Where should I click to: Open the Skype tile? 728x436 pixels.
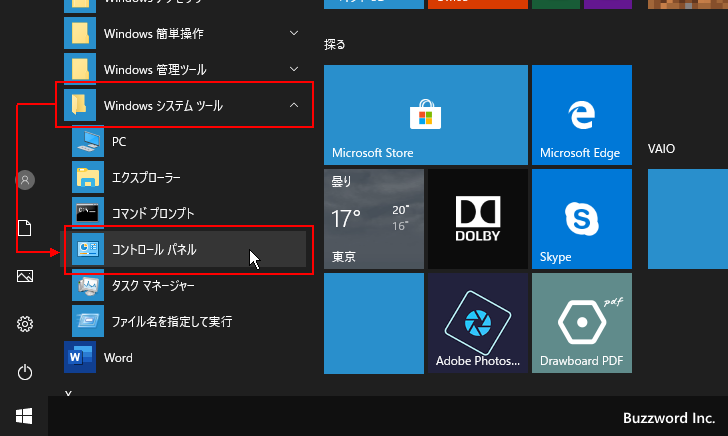(x=582, y=219)
